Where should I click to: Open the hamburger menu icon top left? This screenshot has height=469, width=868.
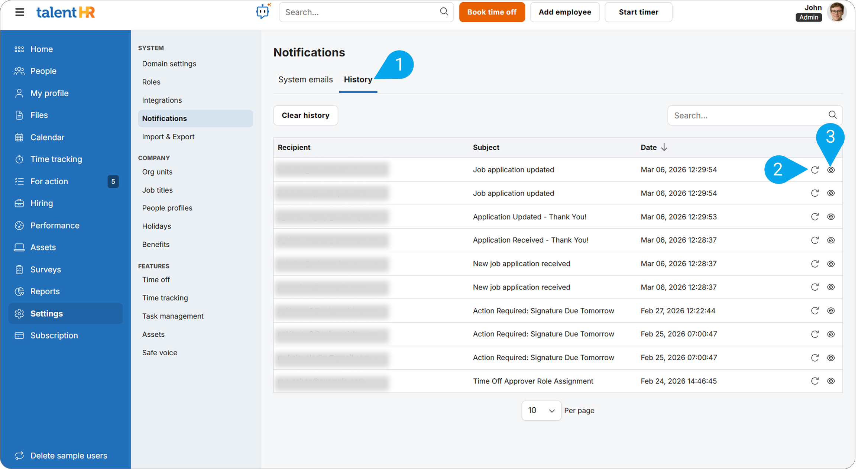point(19,12)
